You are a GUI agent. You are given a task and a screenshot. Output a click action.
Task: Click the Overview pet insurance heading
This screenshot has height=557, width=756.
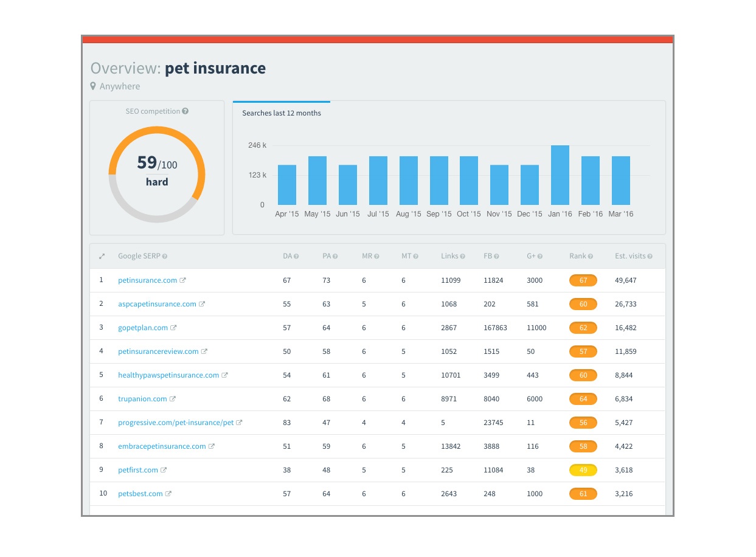click(x=178, y=68)
